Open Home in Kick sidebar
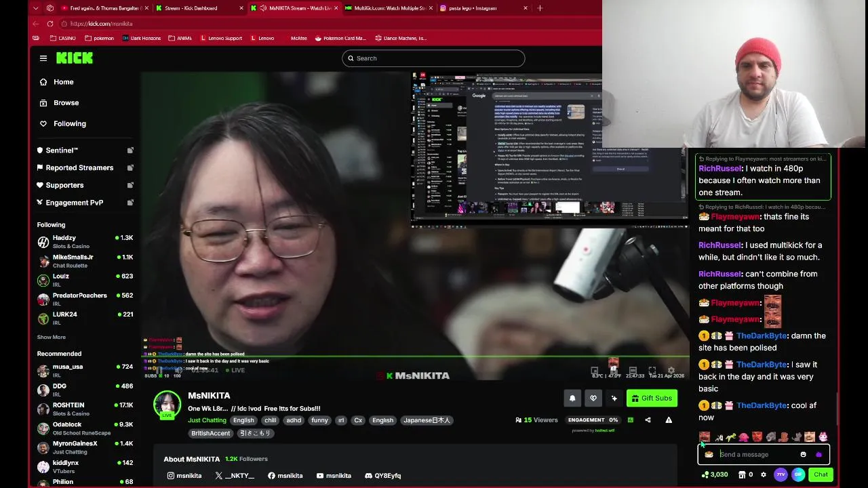This screenshot has height=488, width=868. [85, 82]
